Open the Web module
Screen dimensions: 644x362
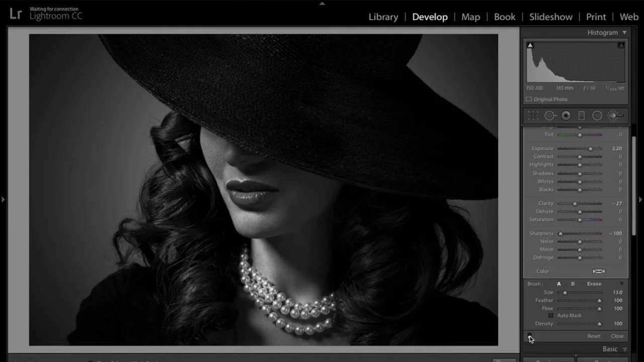pos(629,17)
